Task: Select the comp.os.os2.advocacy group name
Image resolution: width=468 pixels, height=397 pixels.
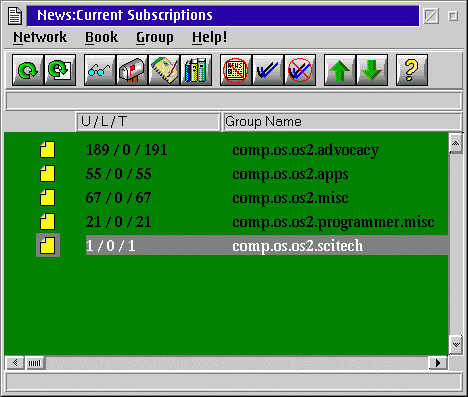Action: pos(305,150)
